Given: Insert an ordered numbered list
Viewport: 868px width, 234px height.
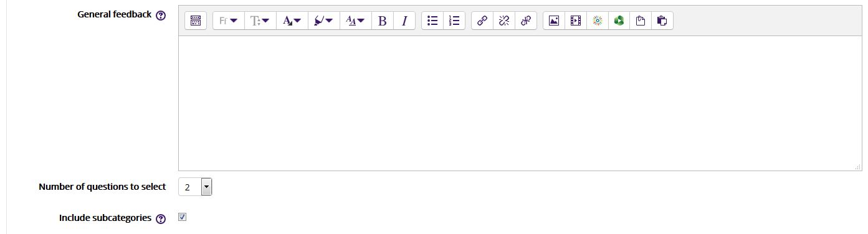Looking at the screenshot, I should (x=454, y=21).
